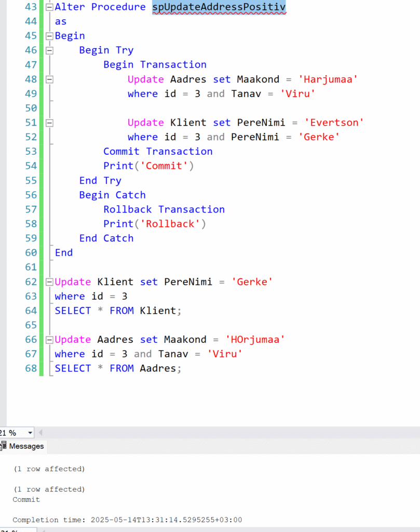Click the 'Completion time' message line
Image resolution: width=420 pixels, height=532 pixels.
pos(128,520)
